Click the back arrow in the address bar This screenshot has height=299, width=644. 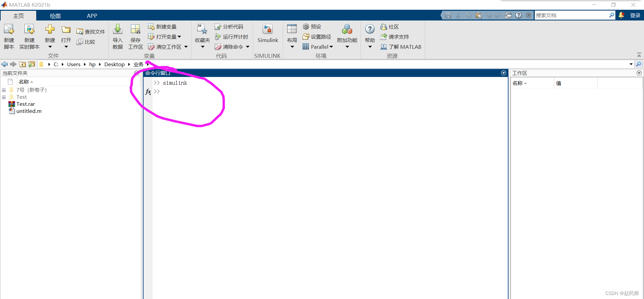pyautogui.click(x=4, y=64)
